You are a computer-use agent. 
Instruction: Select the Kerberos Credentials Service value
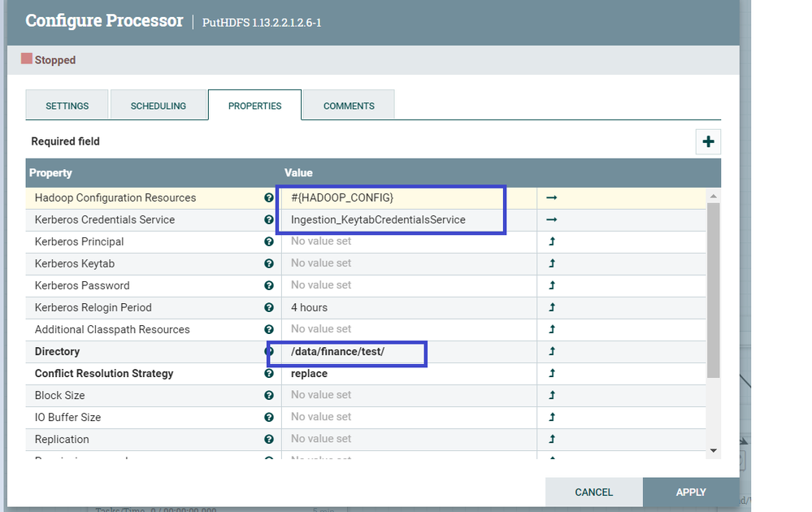(378, 219)
